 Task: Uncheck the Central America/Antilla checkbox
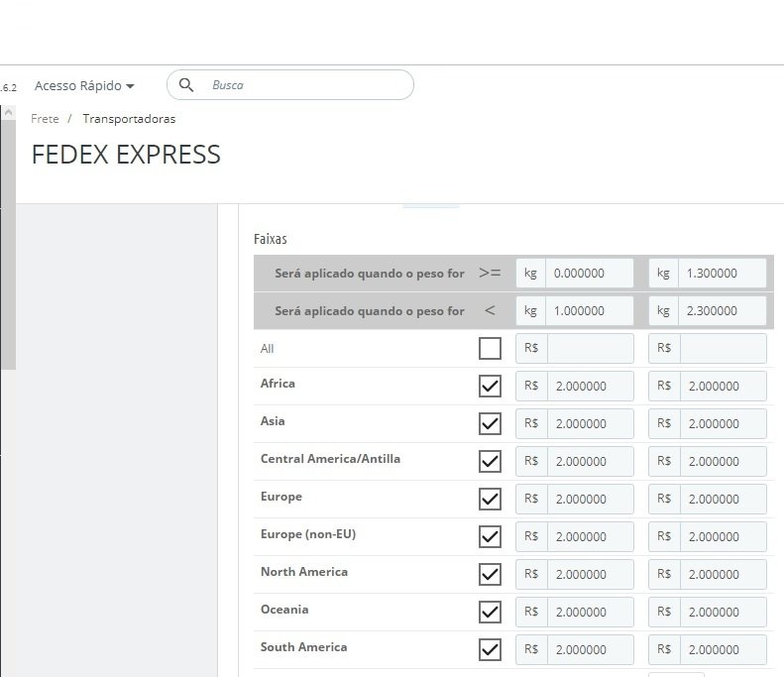tap(490, 461)
